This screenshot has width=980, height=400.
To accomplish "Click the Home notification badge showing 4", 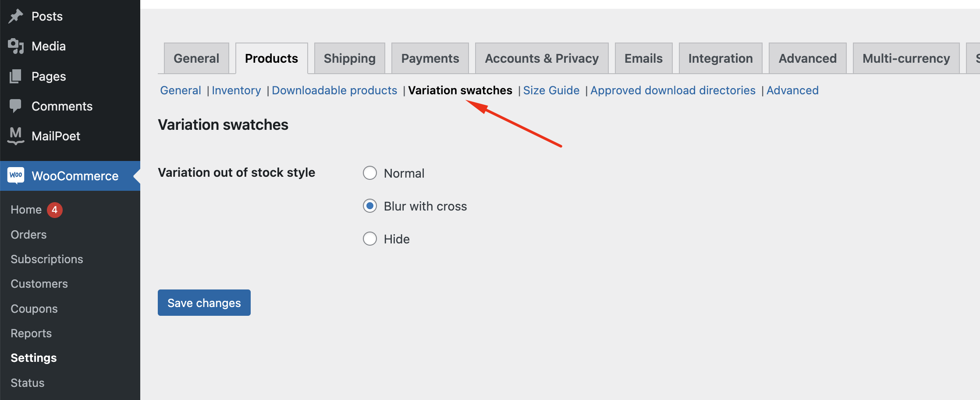I will pos(55,210).
